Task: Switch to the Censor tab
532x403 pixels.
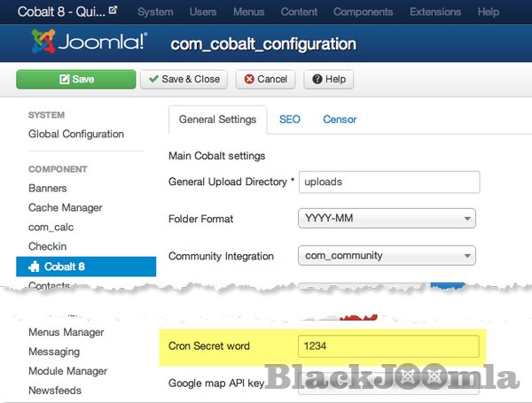Action: click(x=340, y=119)
